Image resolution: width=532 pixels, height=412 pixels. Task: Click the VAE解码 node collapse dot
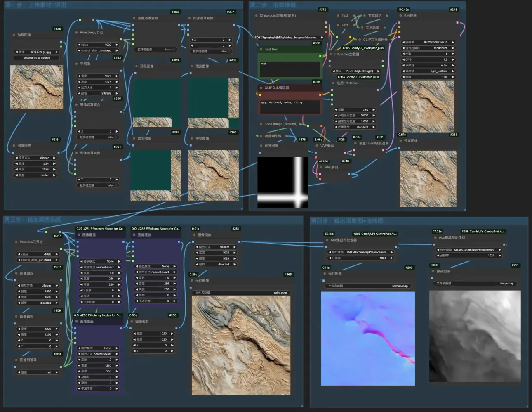click(x=321, y=168)
